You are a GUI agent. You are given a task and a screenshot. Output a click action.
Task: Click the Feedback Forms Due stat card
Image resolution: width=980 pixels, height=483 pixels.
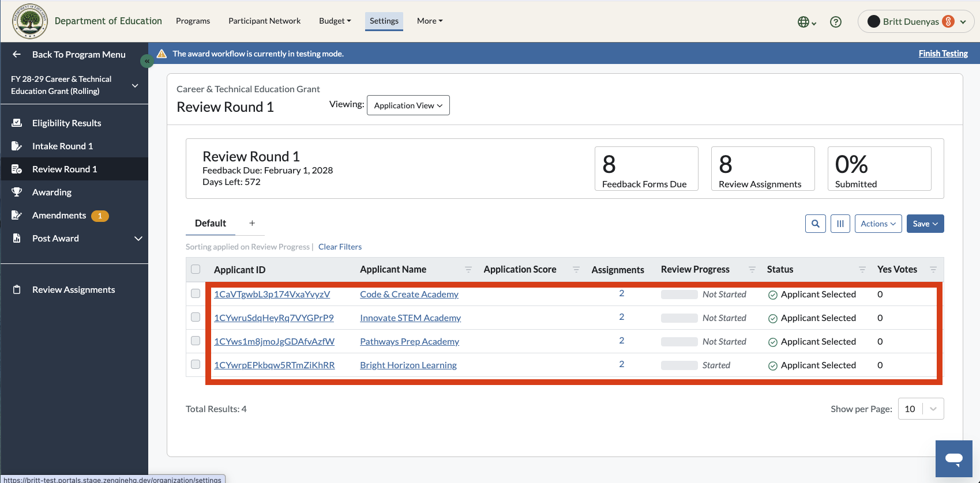pos(647,168)
